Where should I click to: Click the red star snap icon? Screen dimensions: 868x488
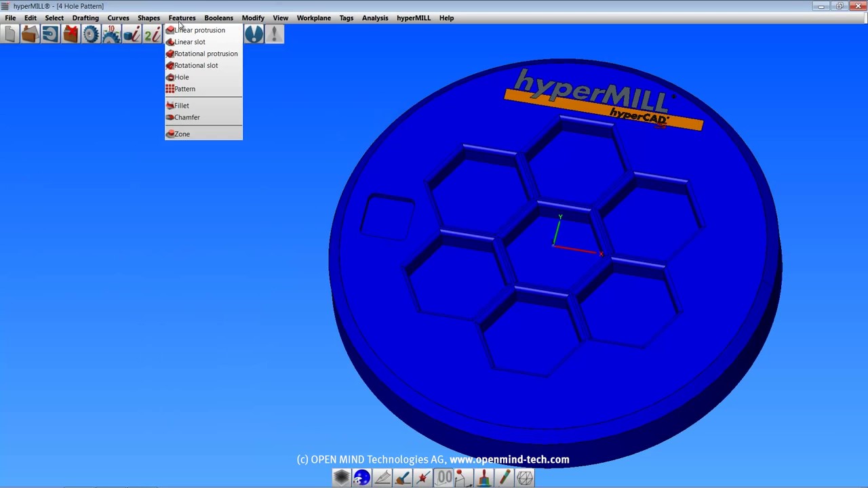click(422, 478)
